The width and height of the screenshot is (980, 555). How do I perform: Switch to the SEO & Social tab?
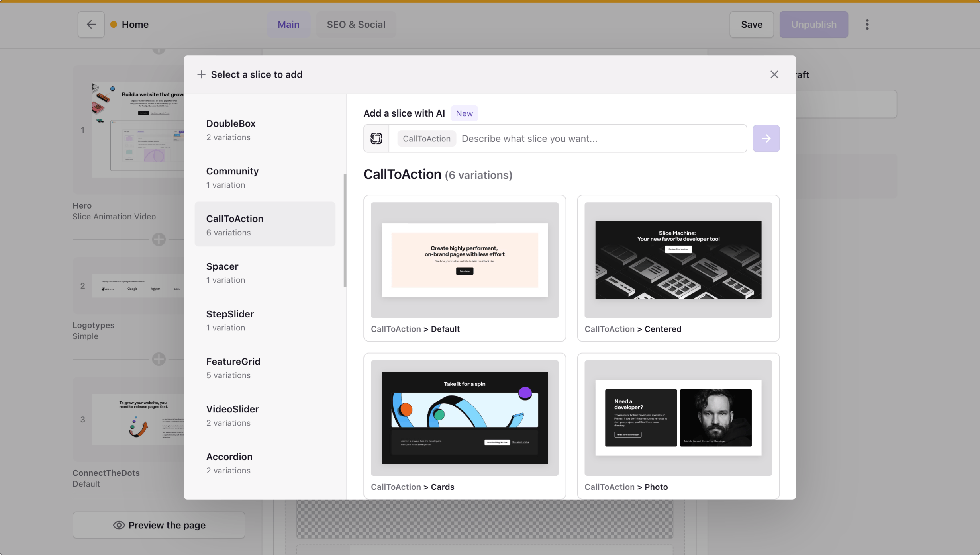point(356,24)
